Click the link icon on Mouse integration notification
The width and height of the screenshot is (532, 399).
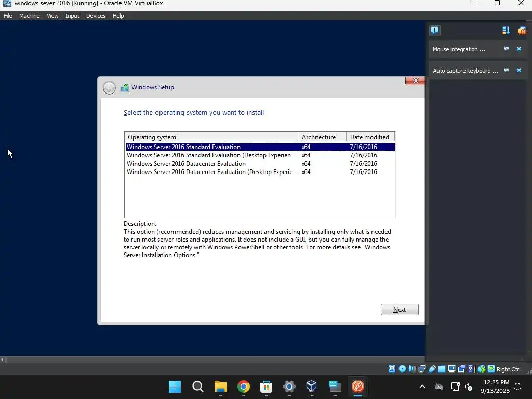click(x=506, y=49)
